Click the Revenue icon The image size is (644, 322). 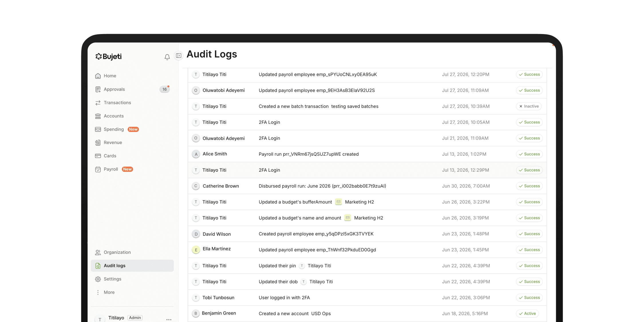coord(98,143)
